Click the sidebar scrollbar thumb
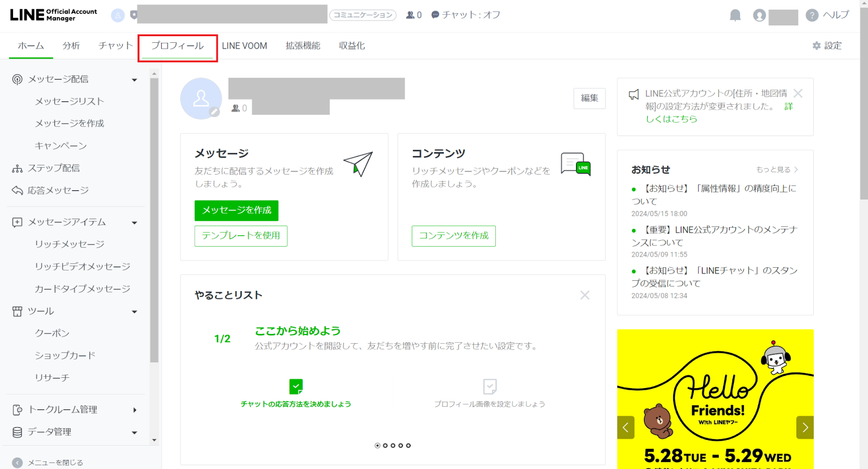Image resolution: width=868 pixels, height=469 pixels. [x=154, y=220]
